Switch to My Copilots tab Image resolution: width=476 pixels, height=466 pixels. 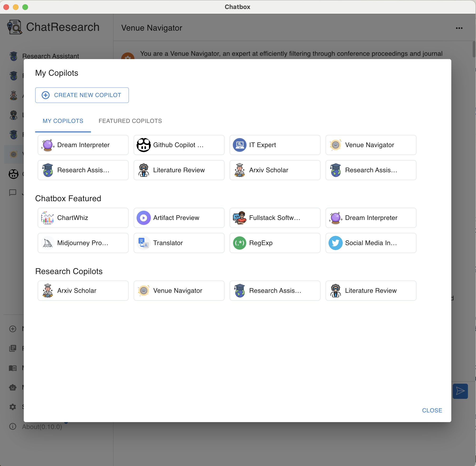(63, 121)
